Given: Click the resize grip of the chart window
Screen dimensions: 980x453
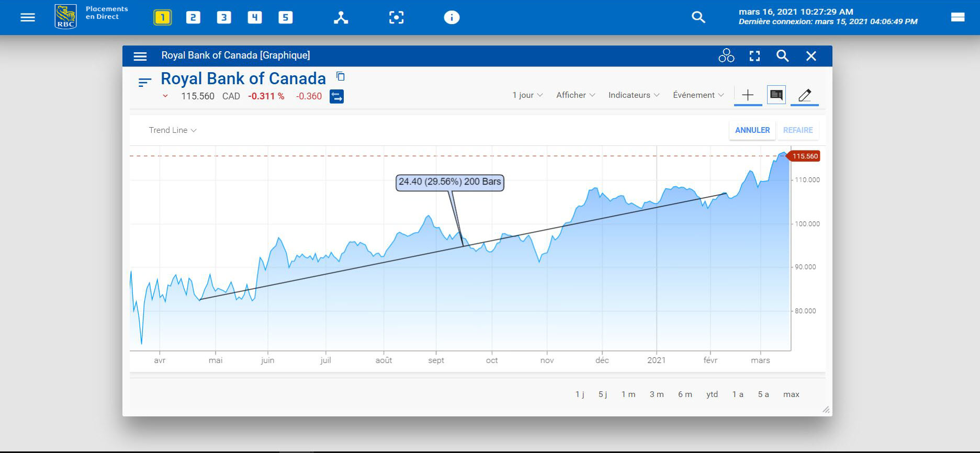Looking at the screenshot, I should pos(826,410).
